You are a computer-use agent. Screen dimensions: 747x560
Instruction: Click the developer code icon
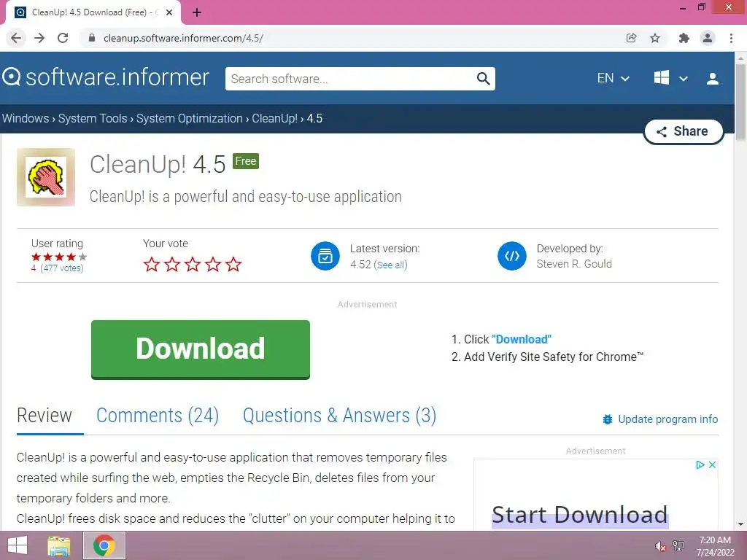(x=512, y=256)
